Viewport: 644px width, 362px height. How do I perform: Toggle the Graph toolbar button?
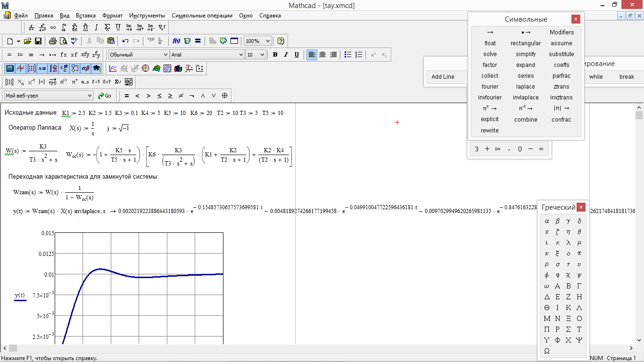(20, 68)
